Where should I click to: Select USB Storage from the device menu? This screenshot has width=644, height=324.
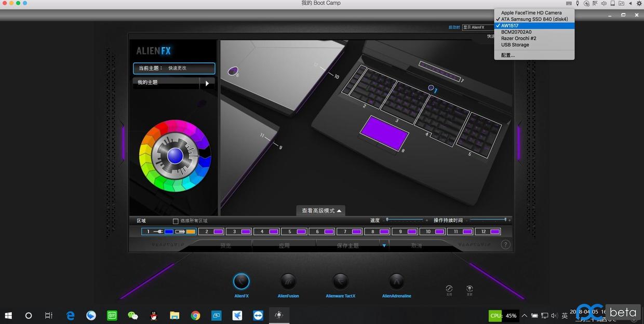(x=515, y=45)
